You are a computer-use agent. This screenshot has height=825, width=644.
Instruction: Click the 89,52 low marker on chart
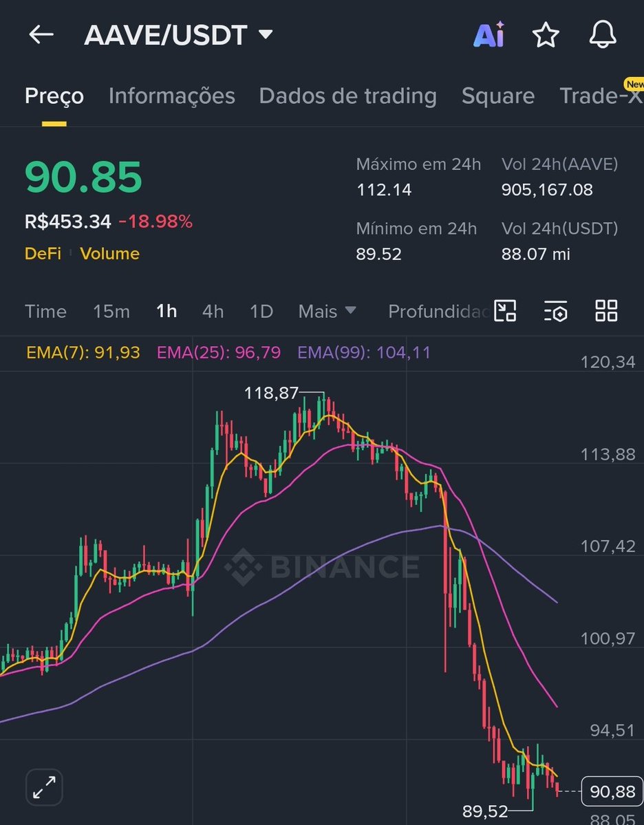coord(485,811)
